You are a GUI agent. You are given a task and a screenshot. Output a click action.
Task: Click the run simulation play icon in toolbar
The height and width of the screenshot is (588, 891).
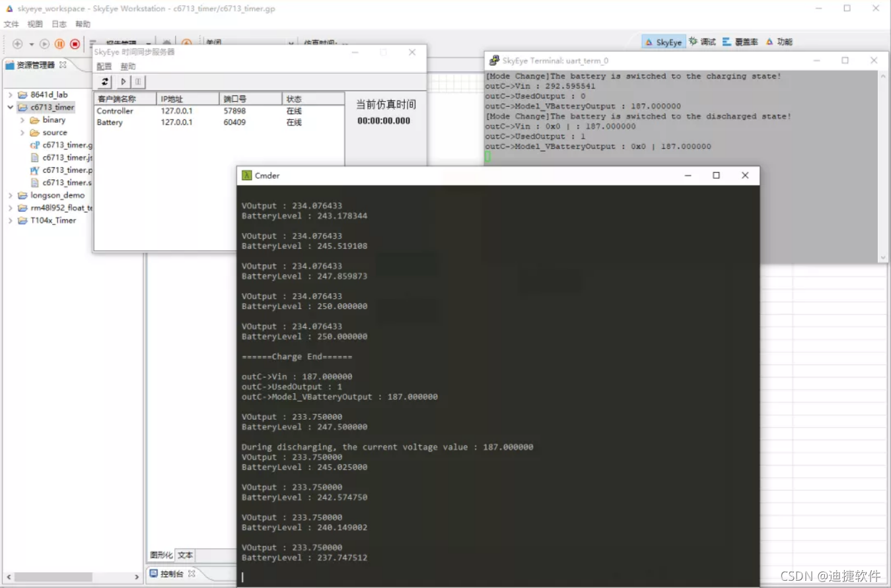44,44
